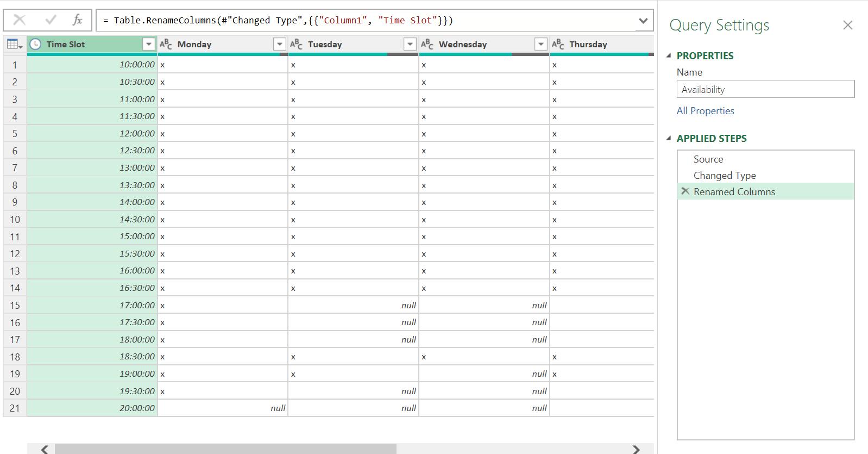The image size is (868, 454).
Task: Open Wednesday column filter dropdown
Action: point(540,45)
